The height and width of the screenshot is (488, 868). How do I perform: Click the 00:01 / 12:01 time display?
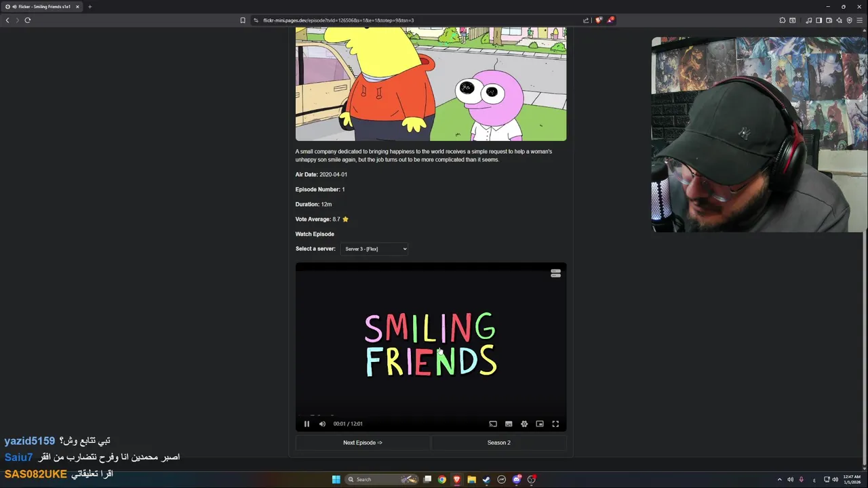point(348,424)
